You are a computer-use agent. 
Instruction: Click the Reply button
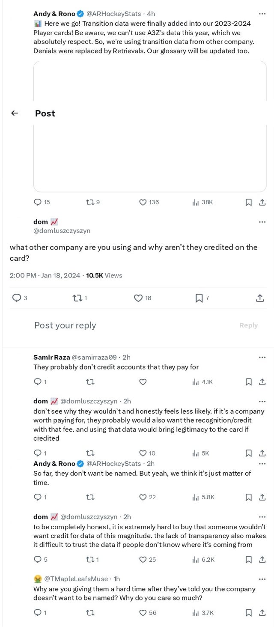[248, 325]
